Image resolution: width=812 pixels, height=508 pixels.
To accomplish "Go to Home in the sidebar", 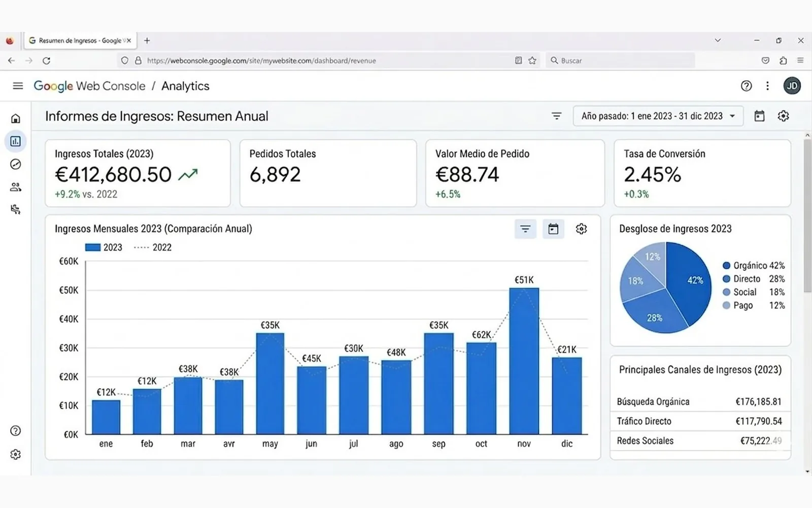I will tap(16, 119).
